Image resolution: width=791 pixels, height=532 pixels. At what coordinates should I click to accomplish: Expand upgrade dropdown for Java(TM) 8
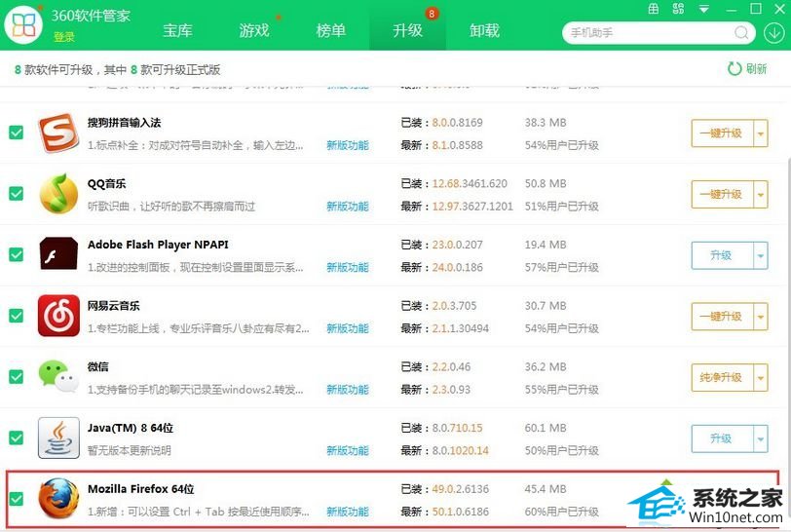[760, 438]
